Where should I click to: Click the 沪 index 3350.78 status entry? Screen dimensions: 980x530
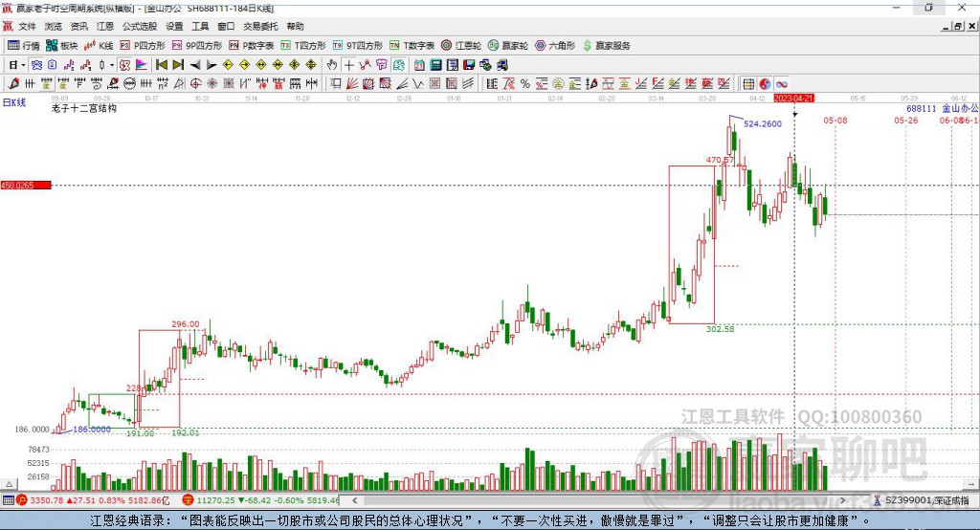(x=93, y=500)
